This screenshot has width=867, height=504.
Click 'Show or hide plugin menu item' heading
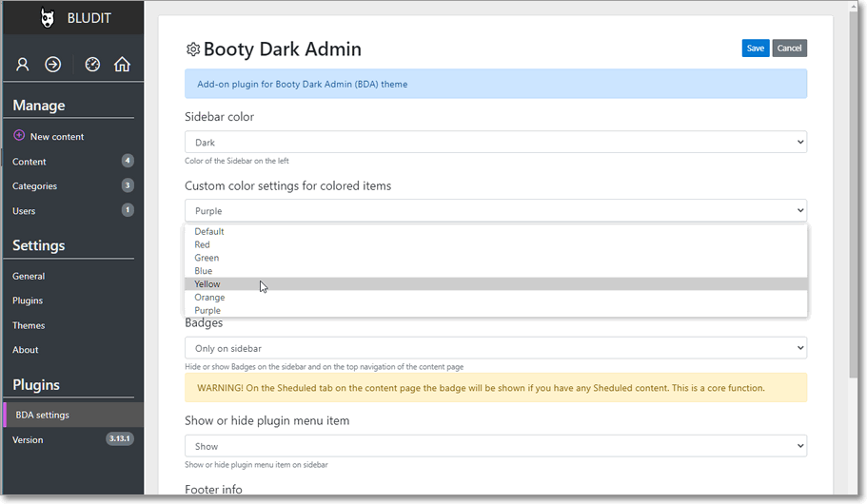pos(267,420)
